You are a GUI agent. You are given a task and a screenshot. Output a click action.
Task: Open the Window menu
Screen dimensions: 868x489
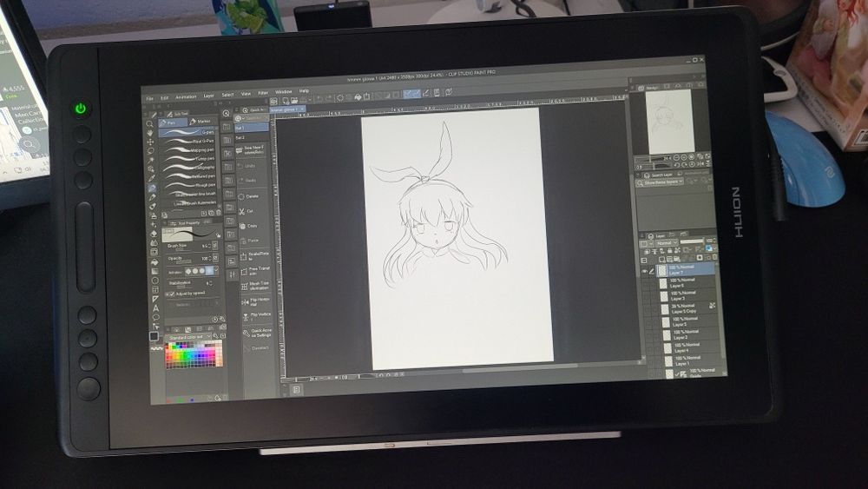click(x=284, y=92)
